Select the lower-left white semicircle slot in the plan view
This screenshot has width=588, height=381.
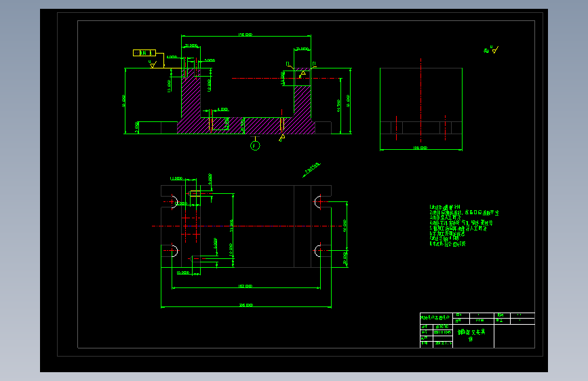click(x=174, y=251)
